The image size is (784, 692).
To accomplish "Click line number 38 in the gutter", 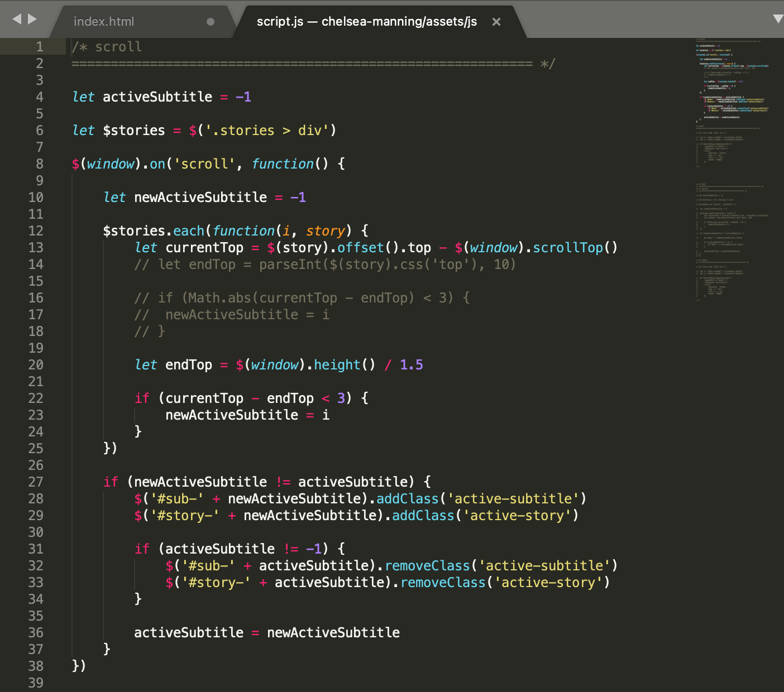I will [x=36, y=666].
